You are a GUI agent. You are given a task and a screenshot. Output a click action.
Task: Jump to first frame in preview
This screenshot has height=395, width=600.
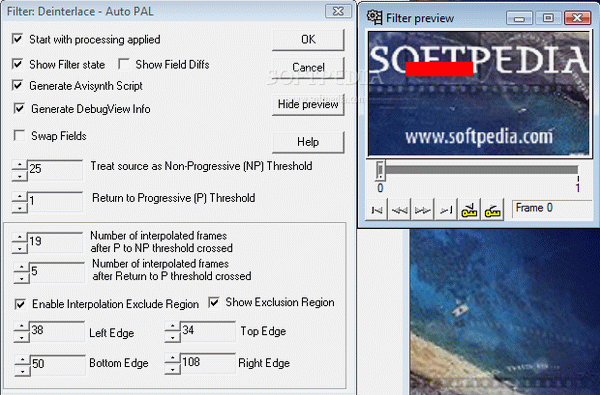(x=377, y=210)
